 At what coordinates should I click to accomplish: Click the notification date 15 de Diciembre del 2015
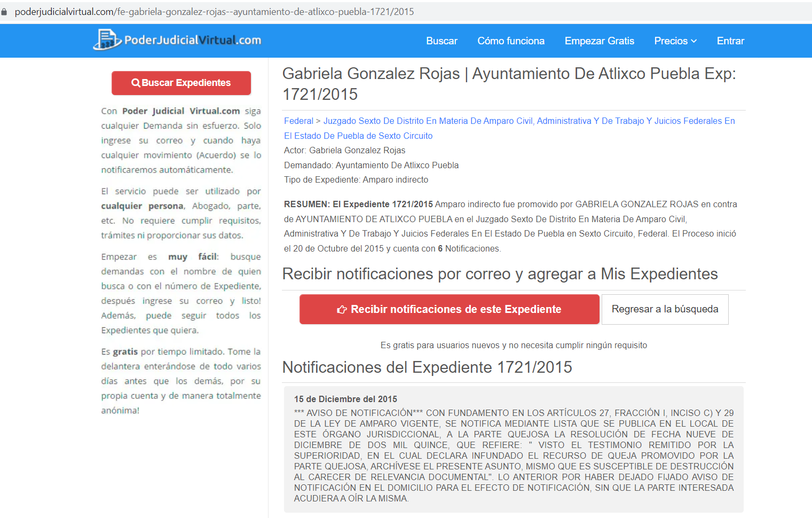click(345, 399)
